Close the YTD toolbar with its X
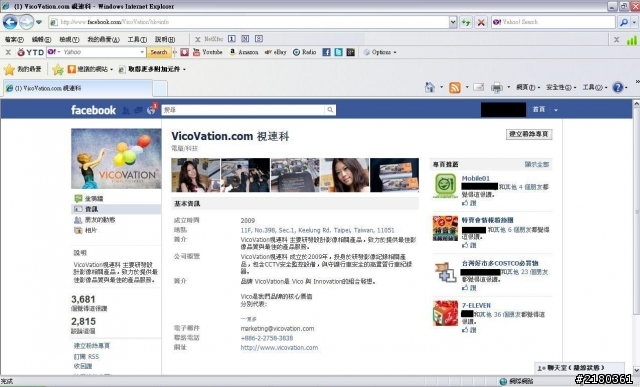This screenshot has height=387, width=640. [8, 52]
